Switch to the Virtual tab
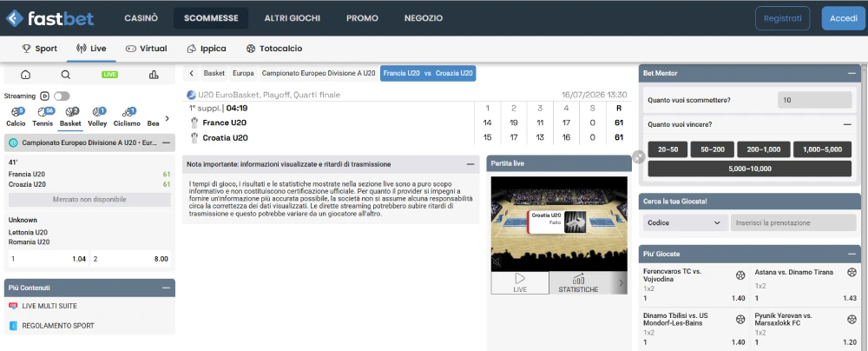Viewport: 868px width, 351px height. pos(146,49)
